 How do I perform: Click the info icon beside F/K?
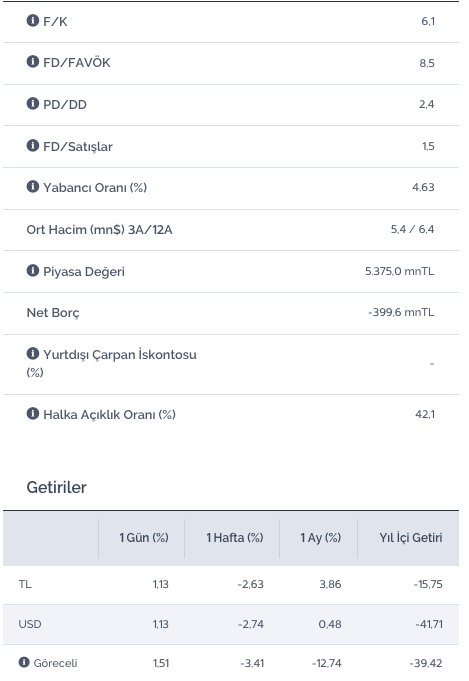pos(33,20)
